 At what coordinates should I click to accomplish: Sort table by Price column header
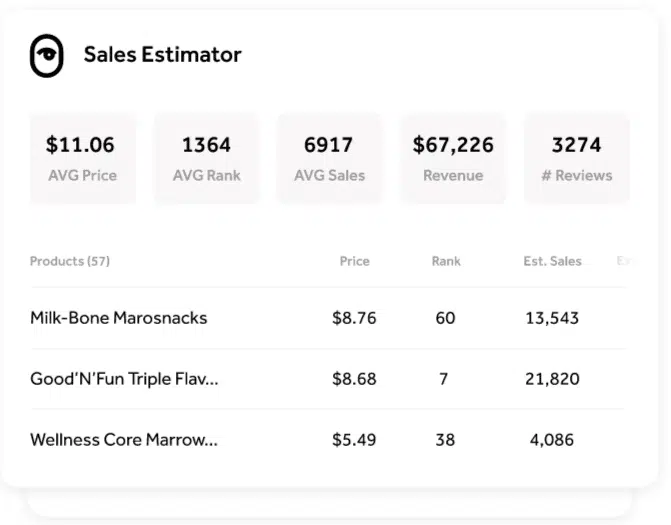[x=354, y=261]
